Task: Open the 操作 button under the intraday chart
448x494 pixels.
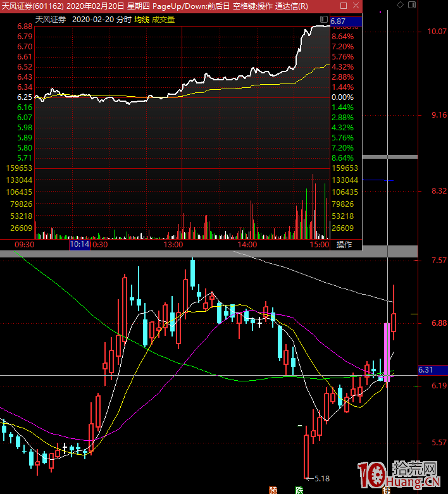Action: pyautogui.click(x=344, y=245)
